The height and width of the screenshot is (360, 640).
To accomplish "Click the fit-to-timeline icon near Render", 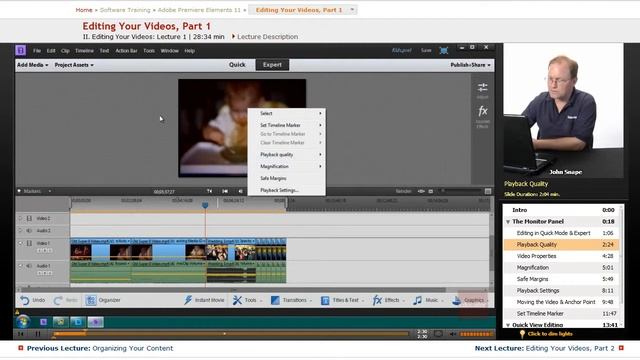I will tap(421, 191).
